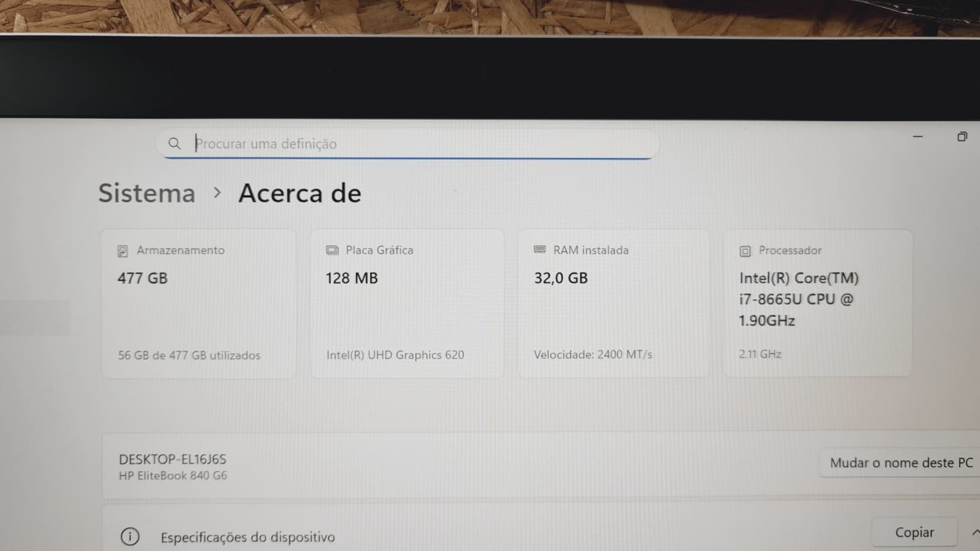Click the search magnifier icon

coord(175,143)
